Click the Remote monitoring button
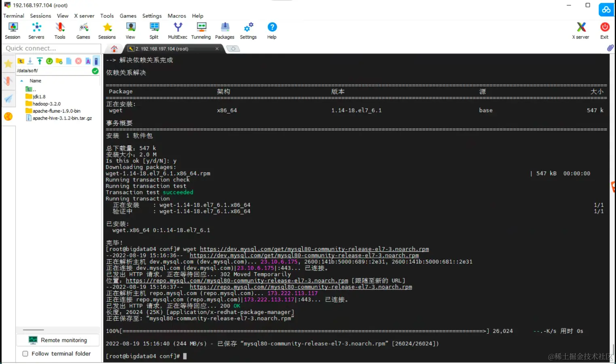616x364 pixels. click(x=58, y=340)
